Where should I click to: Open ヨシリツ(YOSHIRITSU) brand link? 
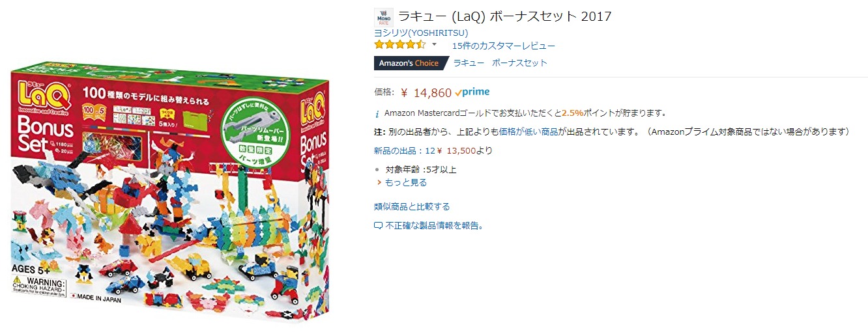point(421,33)
